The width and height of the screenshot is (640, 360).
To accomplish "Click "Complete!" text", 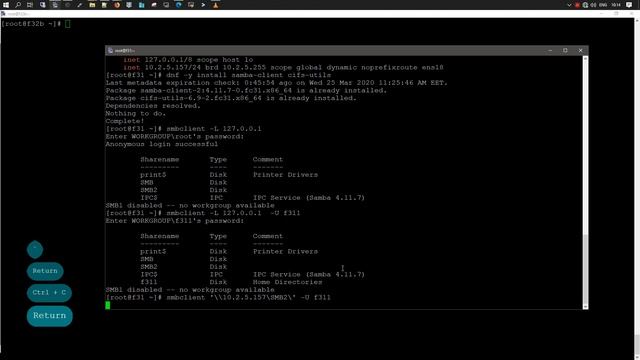I will [125, 121].
